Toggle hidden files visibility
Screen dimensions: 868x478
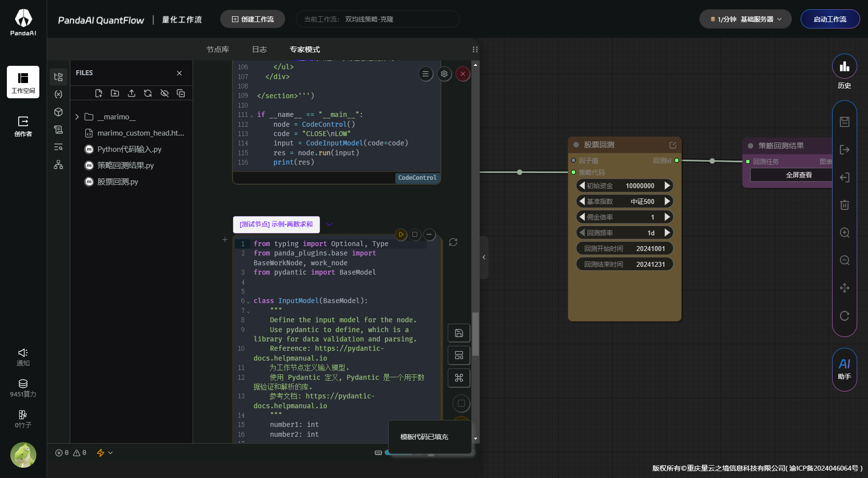point(165,93)
